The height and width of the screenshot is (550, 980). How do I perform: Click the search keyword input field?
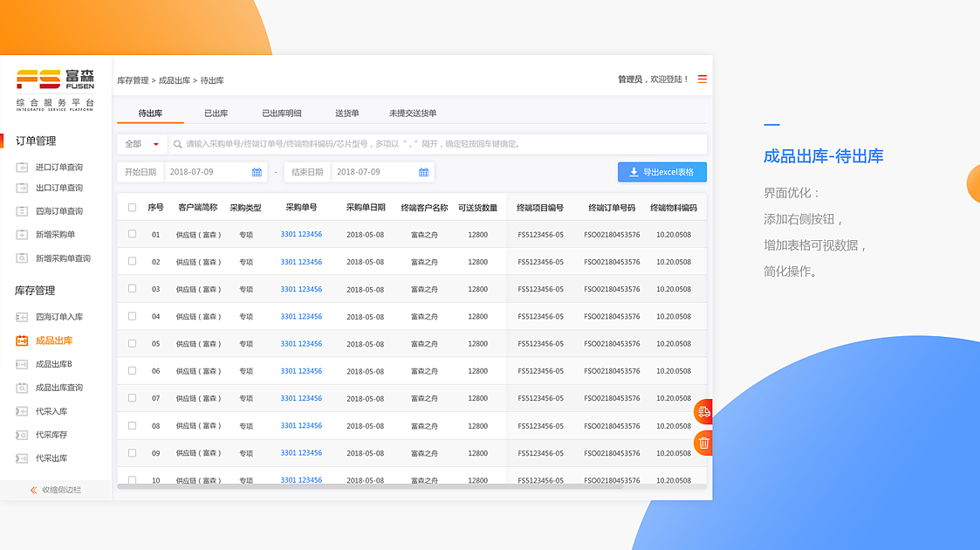pyautogui.click(x=437, y=144)
